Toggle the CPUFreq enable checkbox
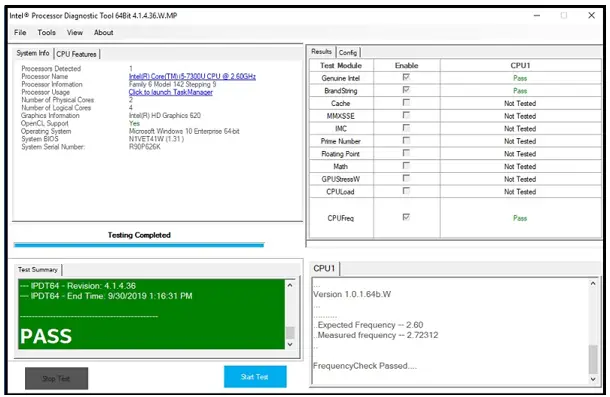Viewport: 610px width, 397px height. click(406, 217)
